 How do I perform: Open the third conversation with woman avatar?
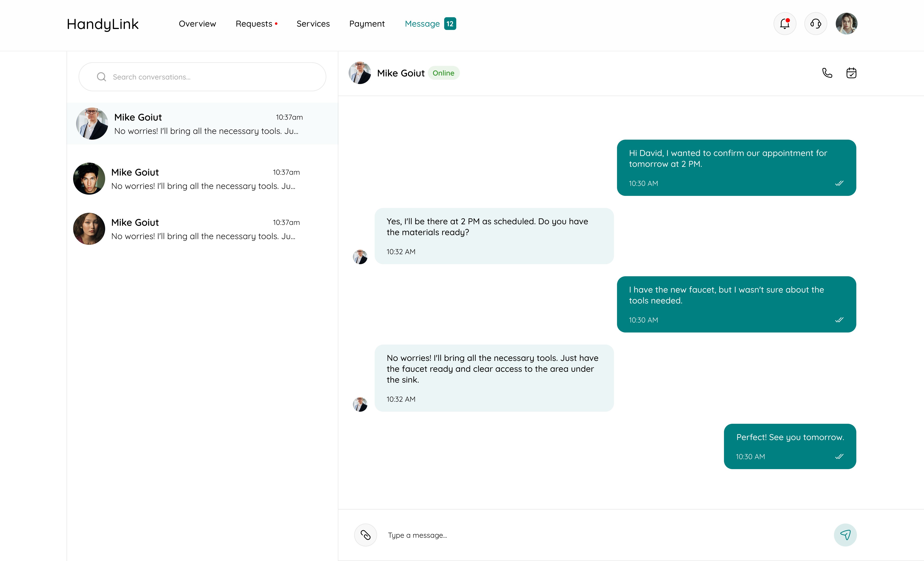(x=202, y=229)
